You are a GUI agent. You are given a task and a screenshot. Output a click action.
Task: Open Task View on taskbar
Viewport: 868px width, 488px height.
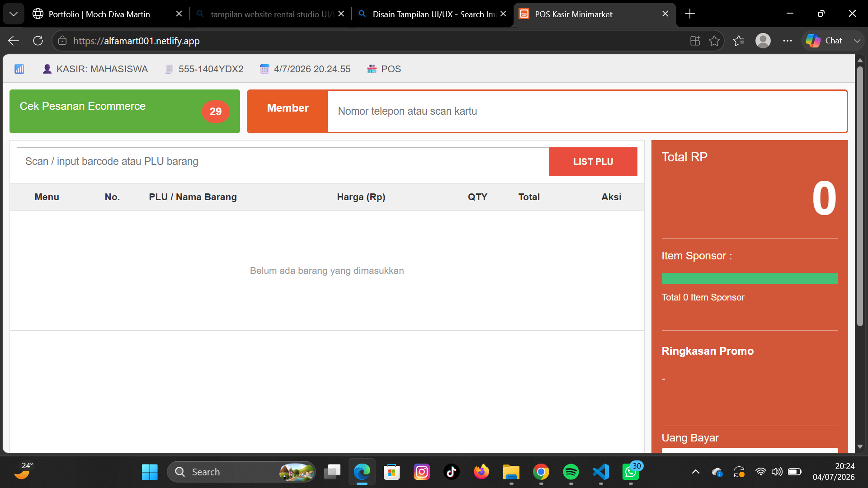(332, 472)
